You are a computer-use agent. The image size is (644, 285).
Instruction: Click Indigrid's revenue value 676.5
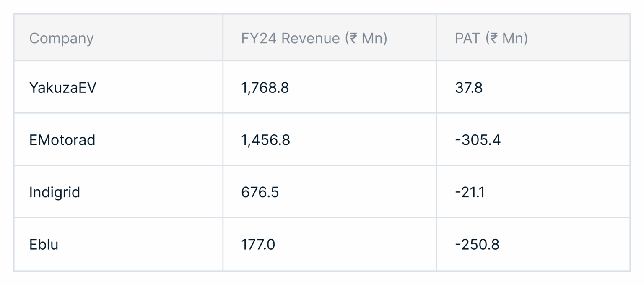pyautogui.click(x=260, y=192)
